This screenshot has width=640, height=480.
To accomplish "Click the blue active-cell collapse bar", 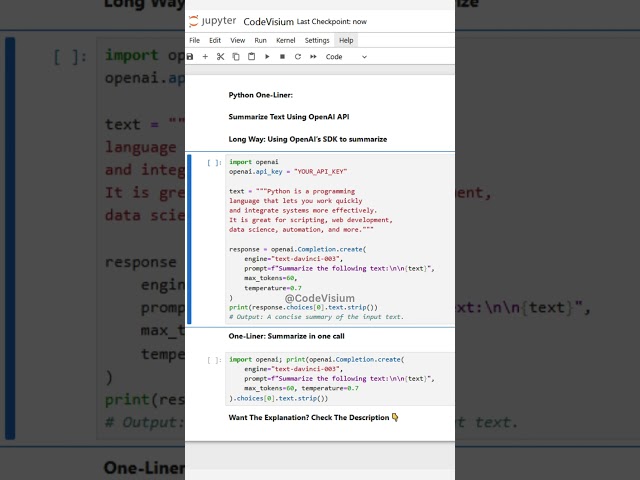I will (x=189, y=239).
